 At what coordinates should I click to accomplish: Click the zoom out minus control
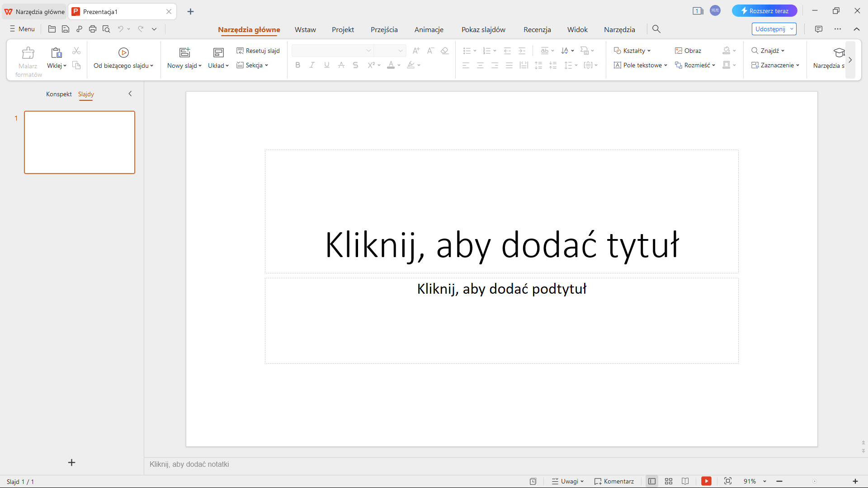pos(779,481)
